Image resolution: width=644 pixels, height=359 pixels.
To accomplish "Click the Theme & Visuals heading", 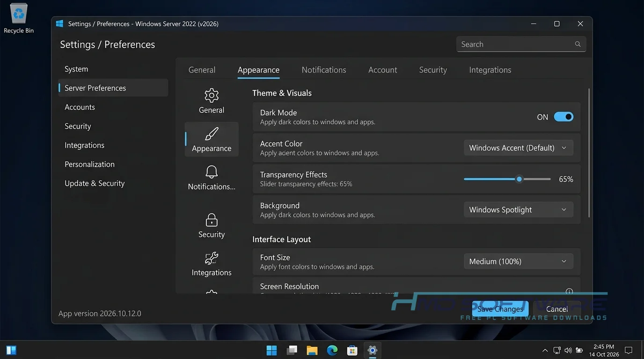I will pos(282,93).
